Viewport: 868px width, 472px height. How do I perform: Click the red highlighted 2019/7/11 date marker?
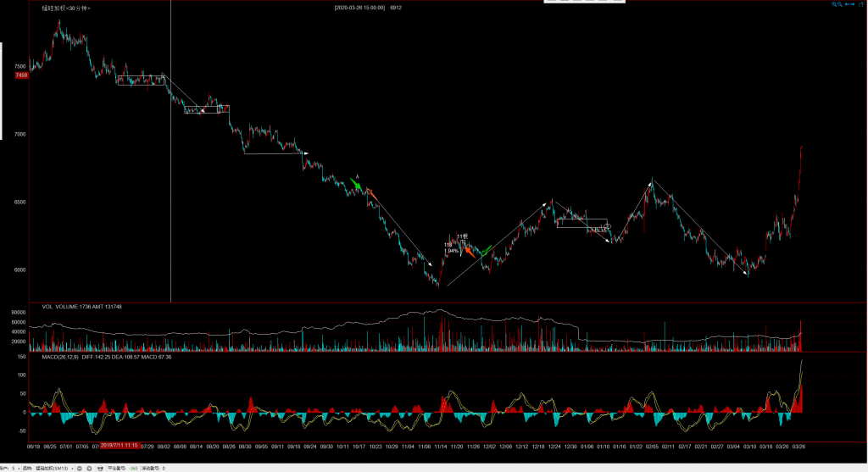[x=119, y=445]
